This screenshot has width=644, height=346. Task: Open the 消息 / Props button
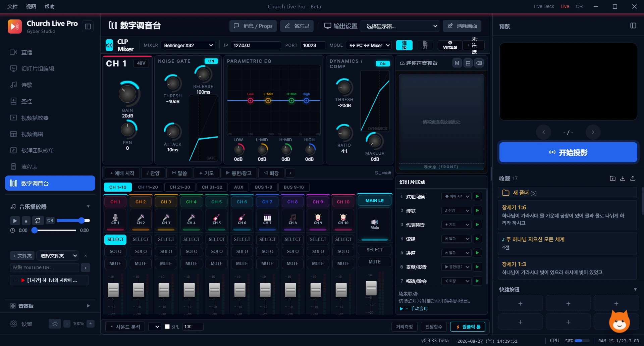tap(253, 26)
